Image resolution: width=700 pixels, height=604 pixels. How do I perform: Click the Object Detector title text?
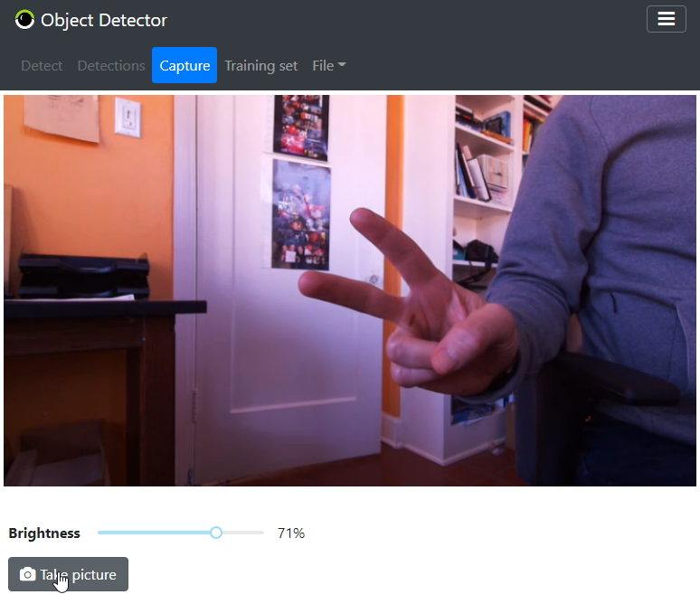[104, 20]
